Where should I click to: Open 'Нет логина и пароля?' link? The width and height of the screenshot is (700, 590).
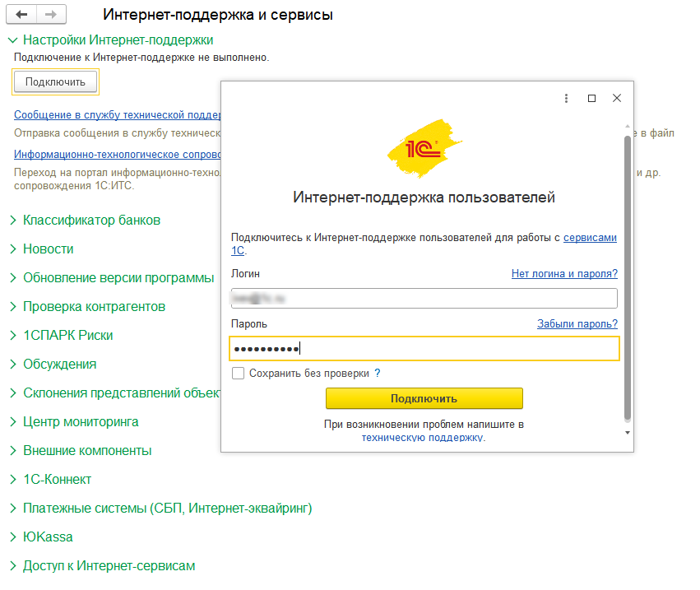[564, 274]
